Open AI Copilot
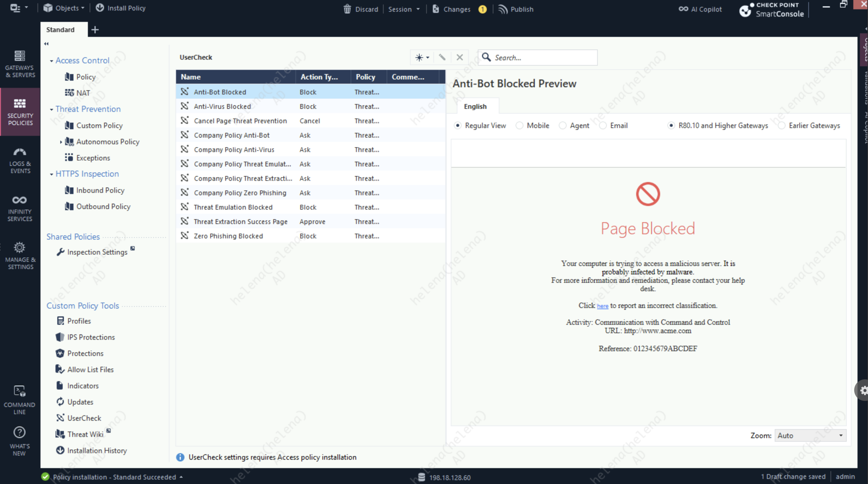The width and height of the screenshot is (868, 484). pos(700,9)
